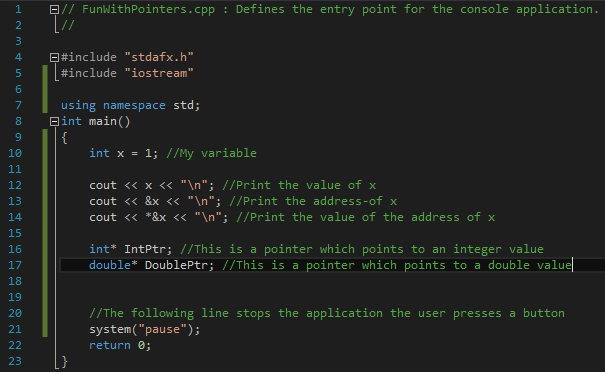Screen dimensions: 605x372
Task: Click the "iostream" include string
Action: 159,73
